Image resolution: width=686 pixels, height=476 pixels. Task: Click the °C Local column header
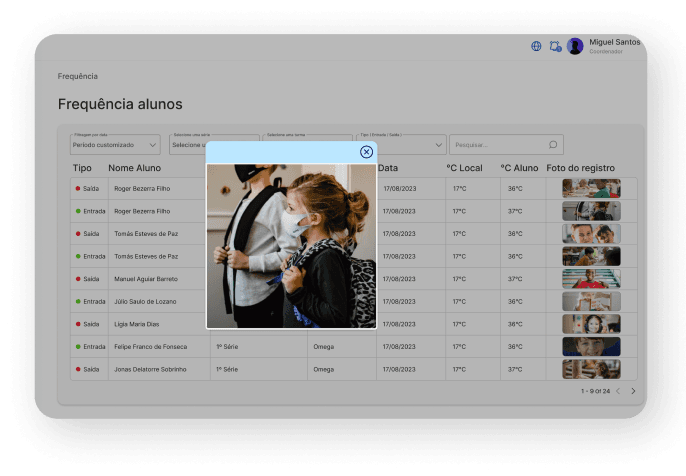[464, 168]
